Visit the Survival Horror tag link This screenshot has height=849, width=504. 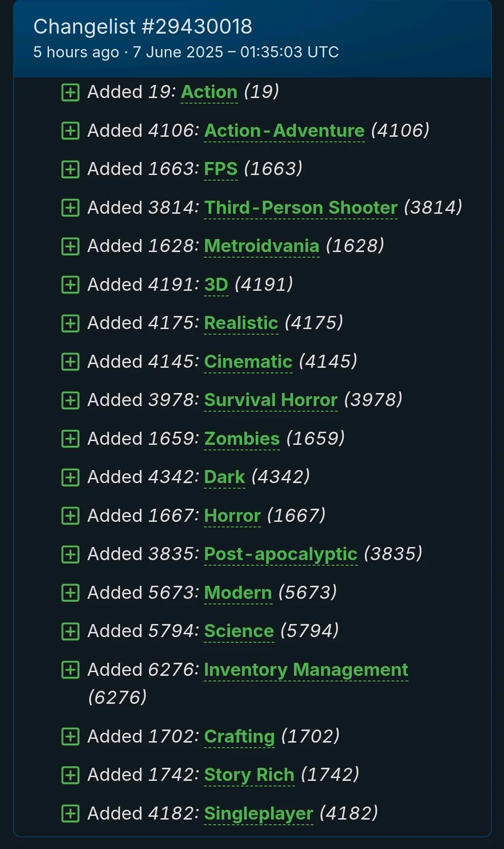pyautogui.click(x=271, y=400)
